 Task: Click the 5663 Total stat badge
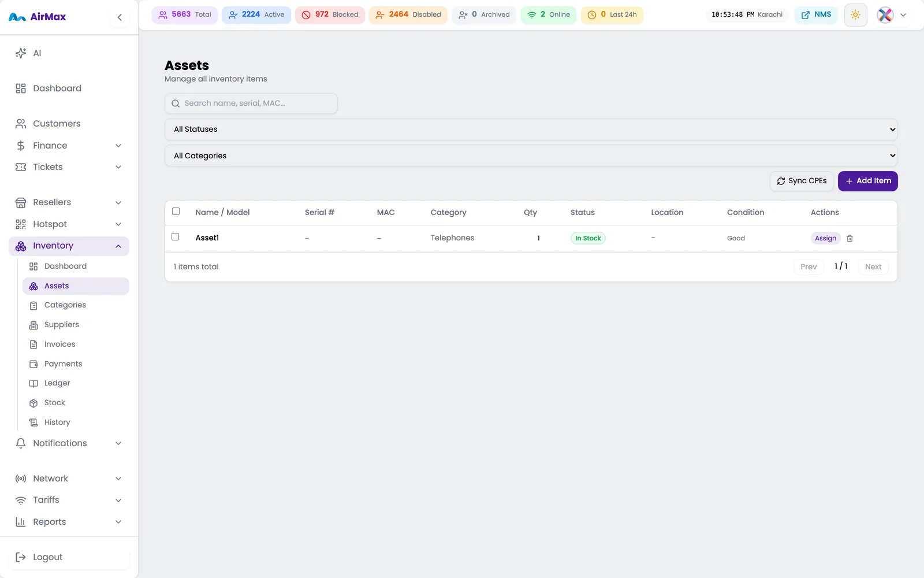pyautogui.click(x=185, y=14)
